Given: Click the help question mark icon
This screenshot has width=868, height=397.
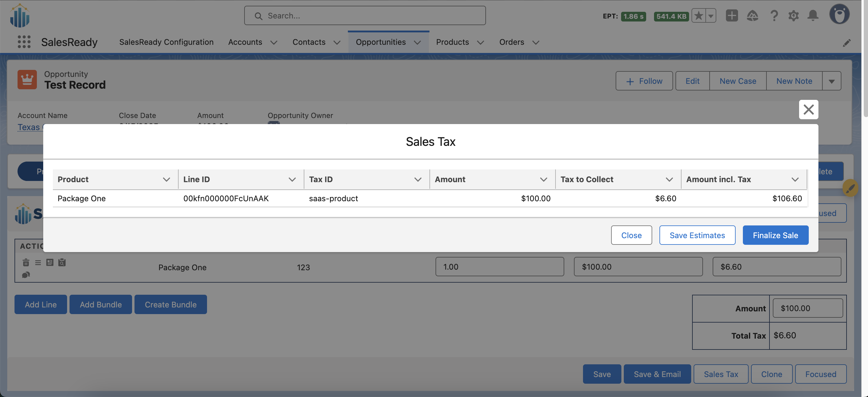Looking at the screenshot, I should [x=774, y=15].
